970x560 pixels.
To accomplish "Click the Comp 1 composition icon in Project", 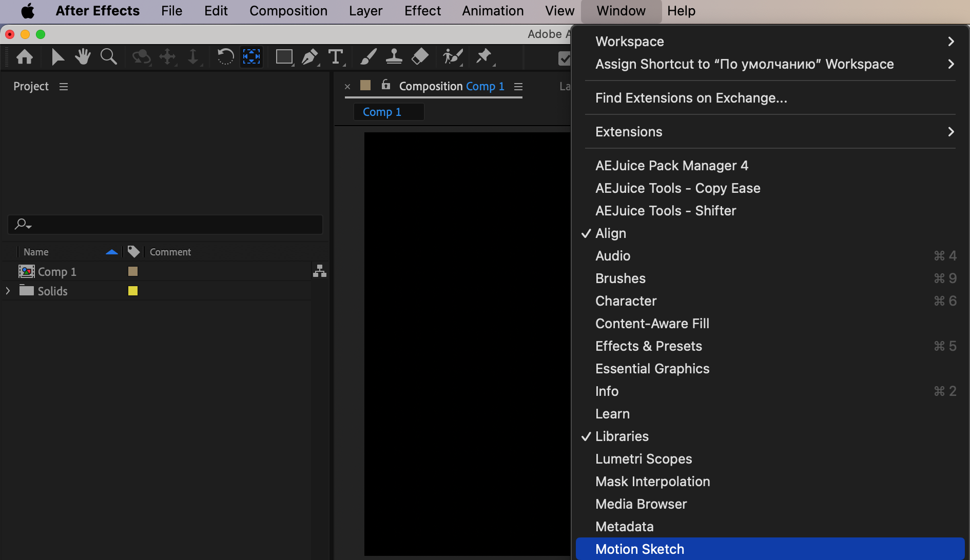I will [27, 271].
